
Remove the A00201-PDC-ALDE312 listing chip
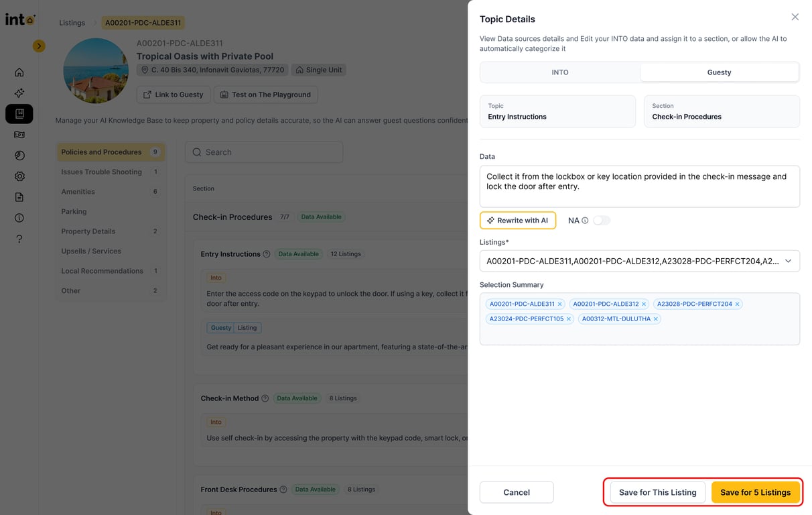pos(644,304)
